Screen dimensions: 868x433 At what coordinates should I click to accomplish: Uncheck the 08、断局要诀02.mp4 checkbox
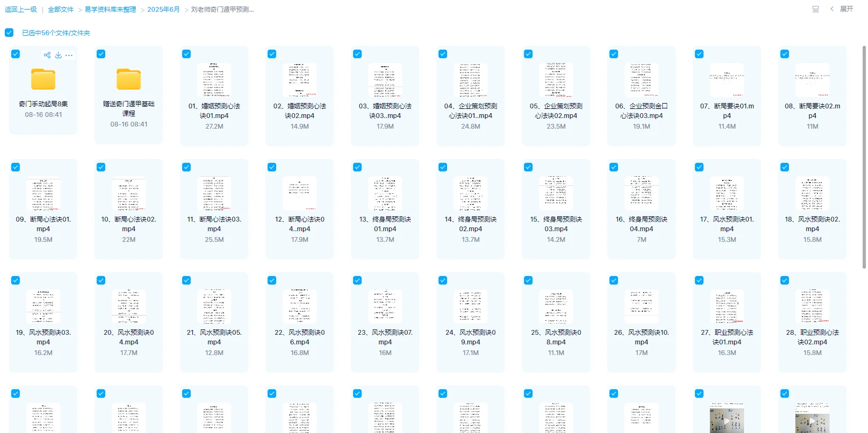click(785, 54)
